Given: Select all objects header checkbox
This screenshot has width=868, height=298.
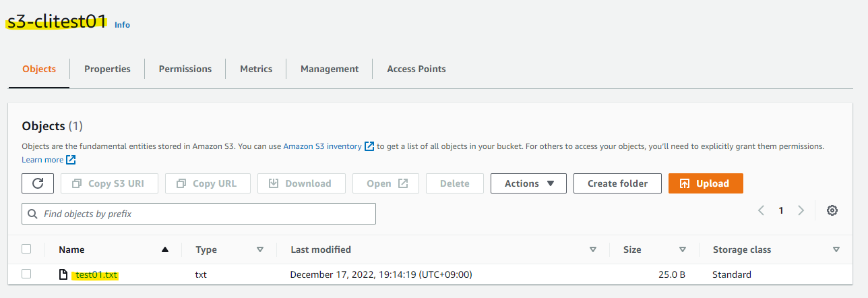Looking at the screenshot, I should (26, 249).
